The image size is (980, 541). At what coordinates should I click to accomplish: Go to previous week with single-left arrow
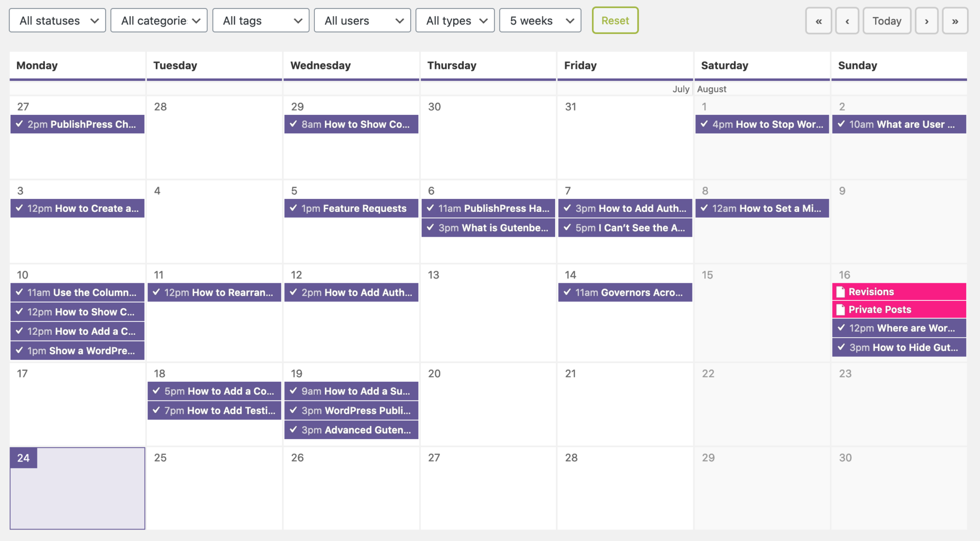(847, 21)
